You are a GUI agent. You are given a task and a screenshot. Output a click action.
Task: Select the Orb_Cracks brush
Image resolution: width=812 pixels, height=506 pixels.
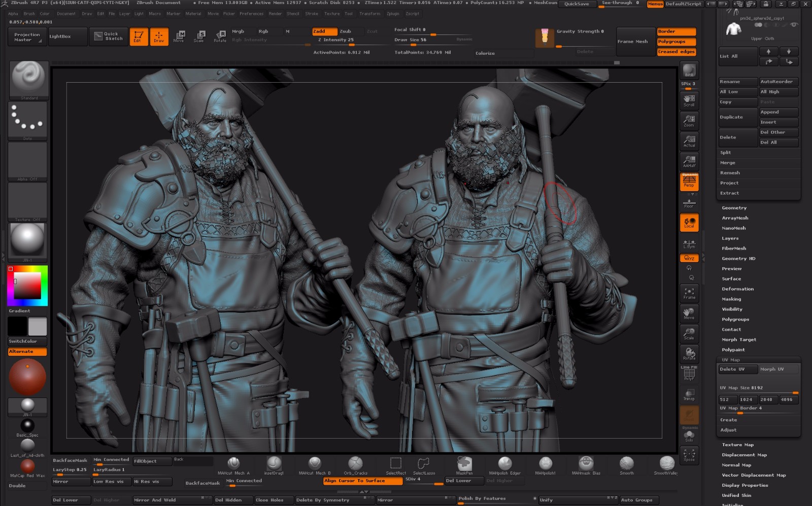point(355,465)
